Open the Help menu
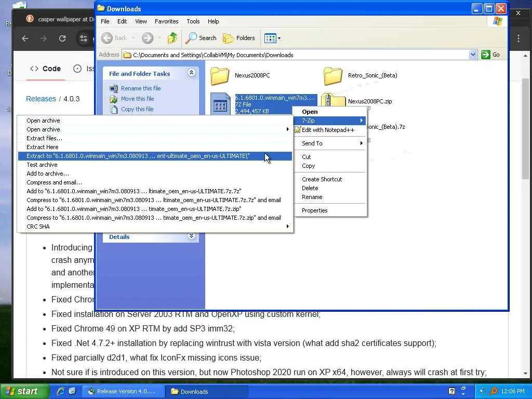Viewport: 532px width, 399px height. coord(213,21)
